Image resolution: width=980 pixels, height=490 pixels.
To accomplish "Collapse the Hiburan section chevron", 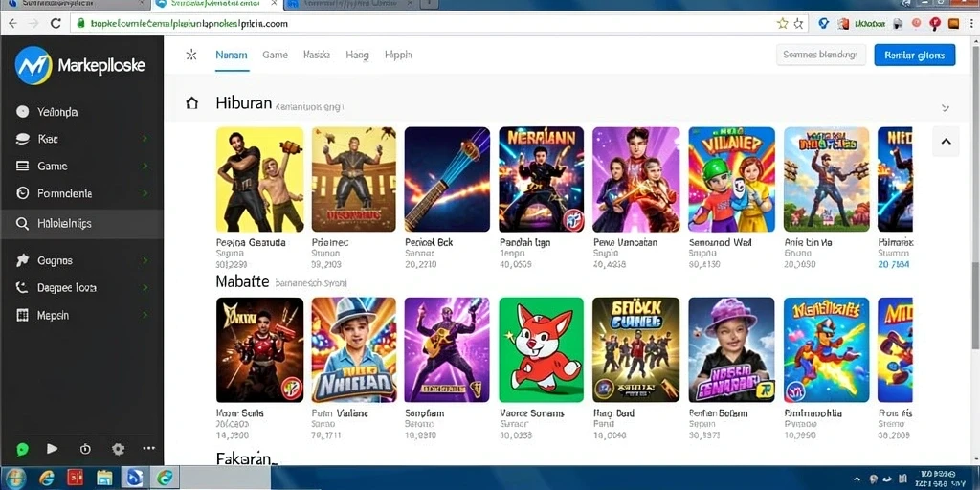I will pos(945,108).
